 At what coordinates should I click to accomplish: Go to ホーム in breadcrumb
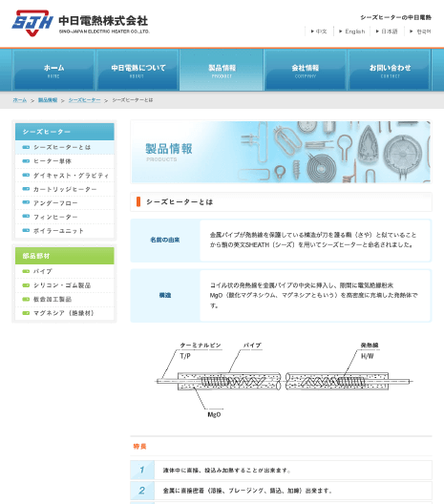[x=20, y=100]
